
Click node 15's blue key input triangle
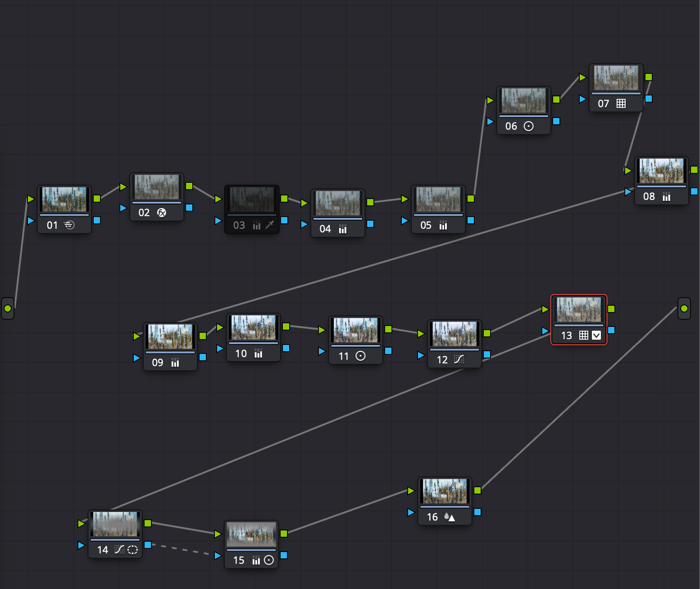(x=218, y=556)
